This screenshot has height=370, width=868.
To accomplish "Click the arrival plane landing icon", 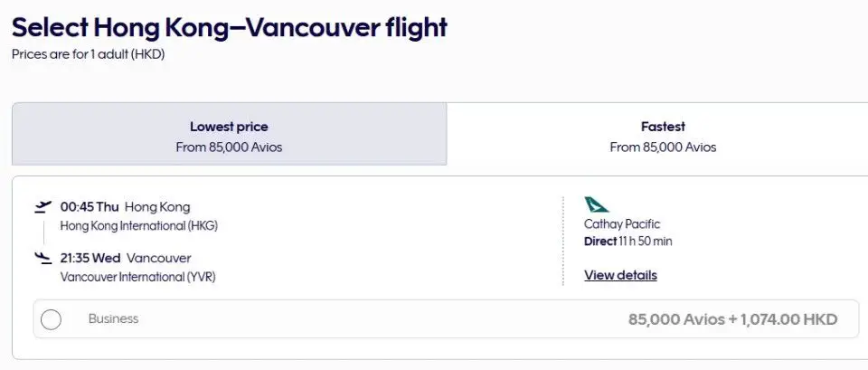I will click(42, 259).
